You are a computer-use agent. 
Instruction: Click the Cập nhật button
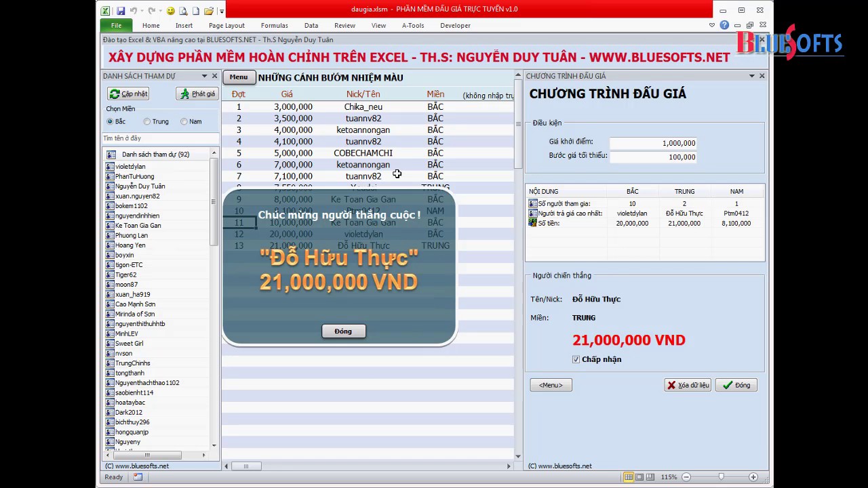(128, 94)
